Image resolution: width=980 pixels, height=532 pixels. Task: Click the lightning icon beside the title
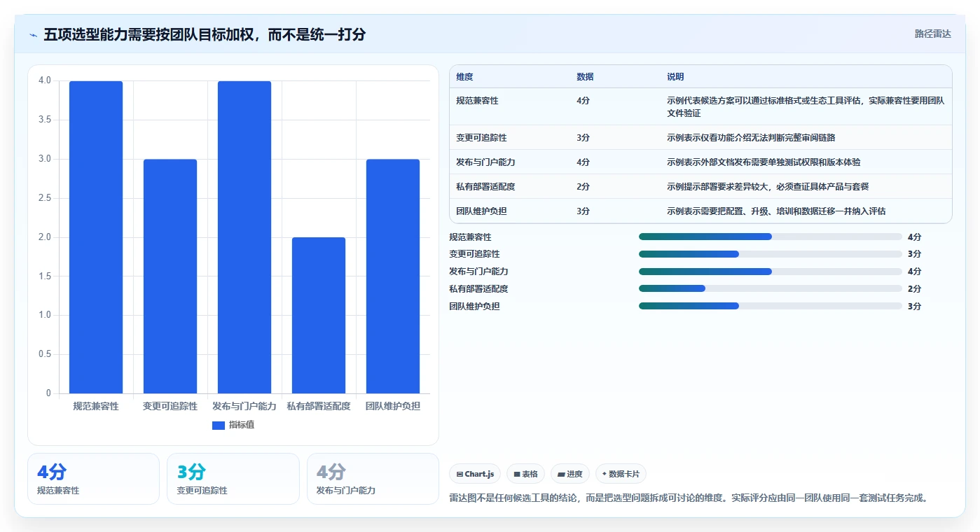(34, 34)
